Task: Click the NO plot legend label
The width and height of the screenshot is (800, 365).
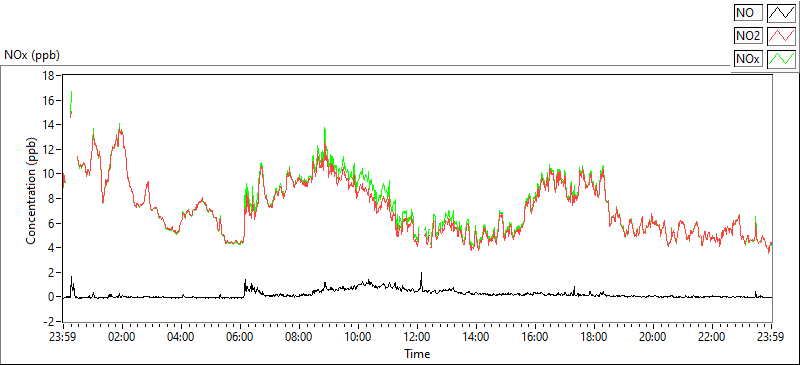Action: coord(748,13)
